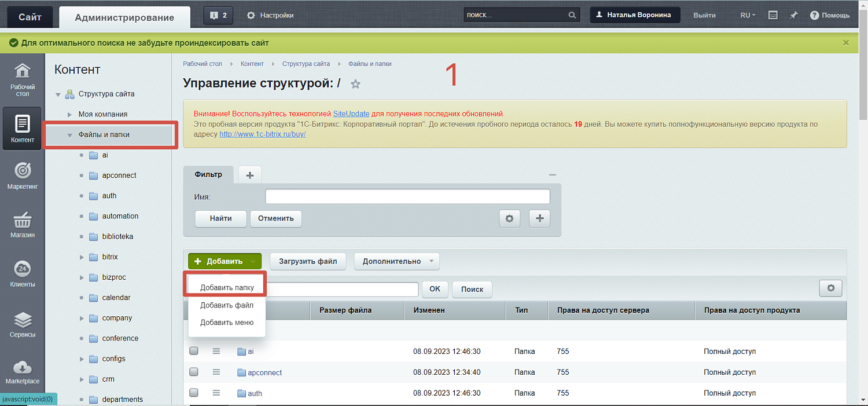Switch to the Сайт tab

29,16
